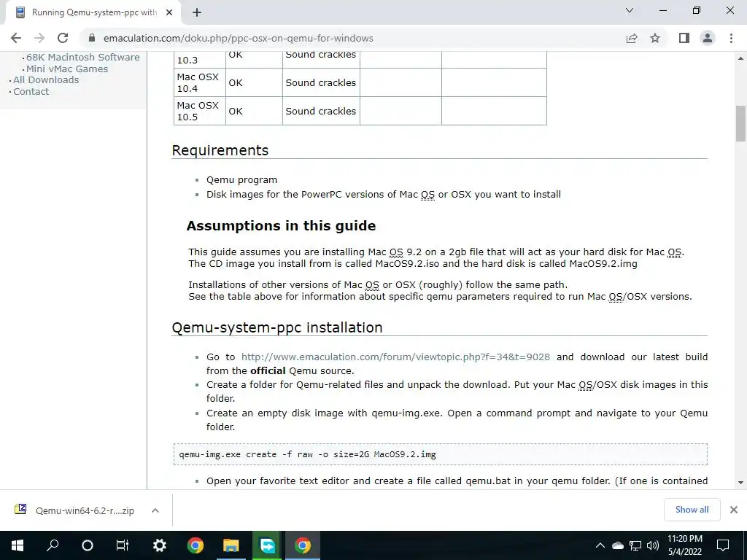Select the Running Qemu-system-ppc tab

coord(93,12)
